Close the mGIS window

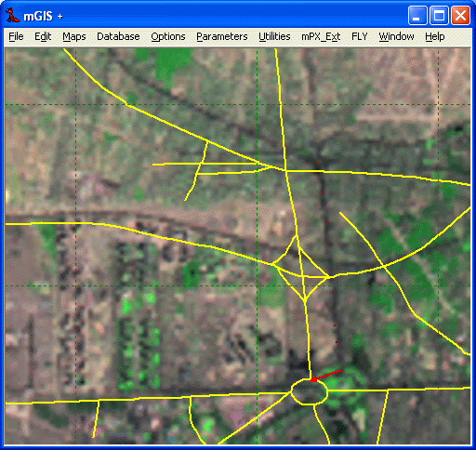pyautogui.click(x=460, y=15)
